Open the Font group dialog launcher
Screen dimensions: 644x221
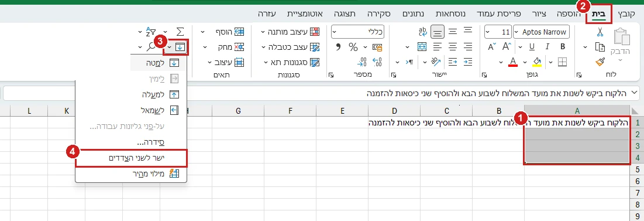click(x=484, y=75)
